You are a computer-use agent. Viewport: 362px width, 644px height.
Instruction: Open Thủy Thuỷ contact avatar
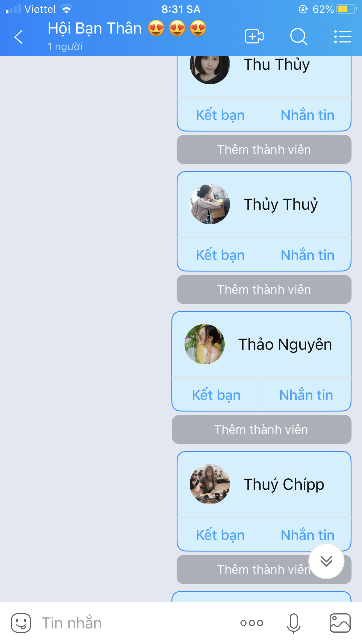coord(210,204)
